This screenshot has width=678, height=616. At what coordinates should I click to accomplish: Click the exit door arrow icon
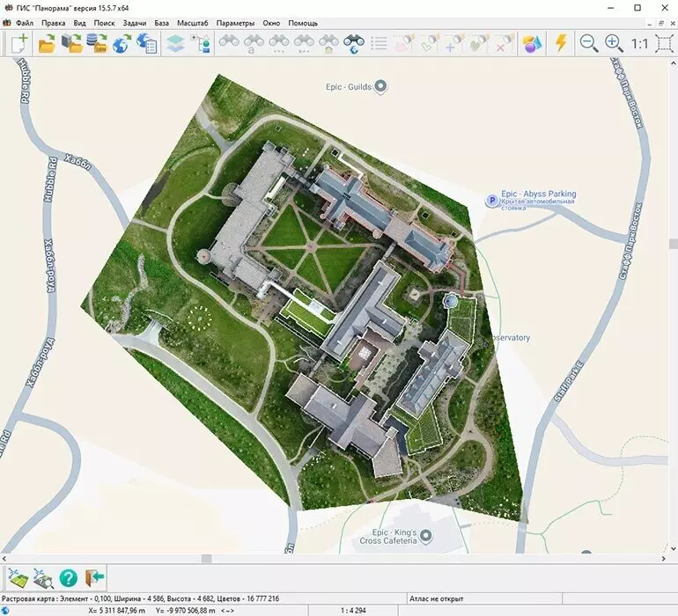(95, 577)
